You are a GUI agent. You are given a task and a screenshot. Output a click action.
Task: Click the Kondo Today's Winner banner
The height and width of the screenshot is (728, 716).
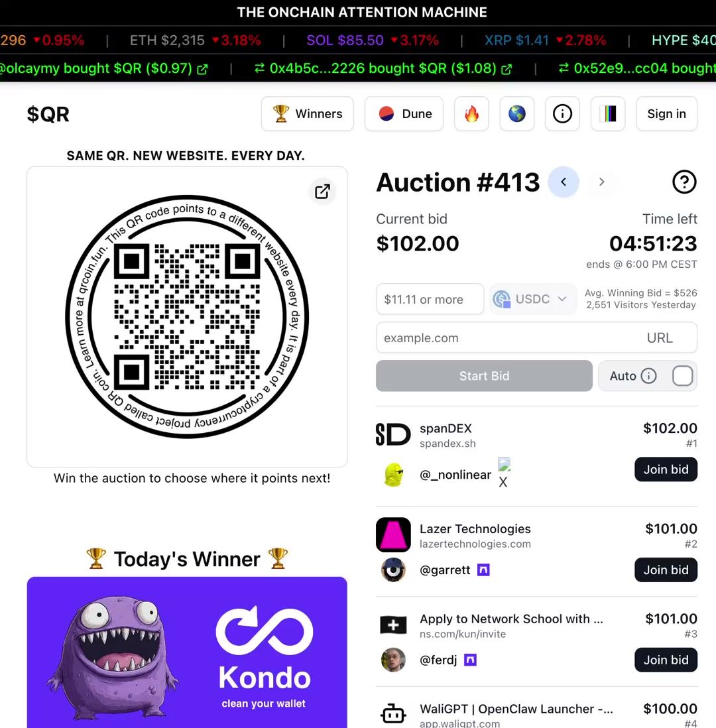tap(187, 652)
